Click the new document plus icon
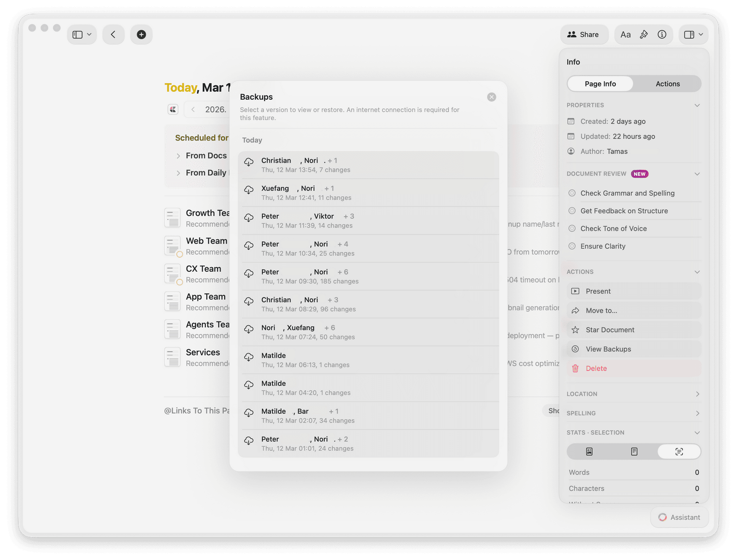This screenshot has height=560, width=737. (141, 34)
